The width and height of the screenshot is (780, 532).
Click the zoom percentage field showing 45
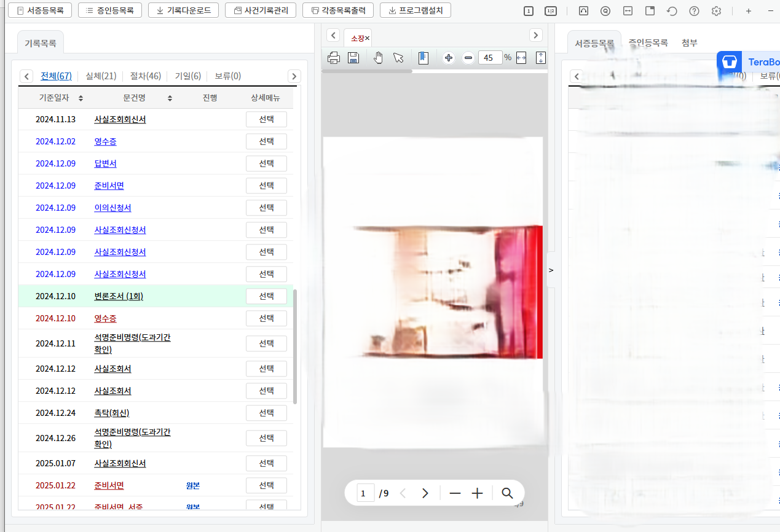click(x=490, y=58)
